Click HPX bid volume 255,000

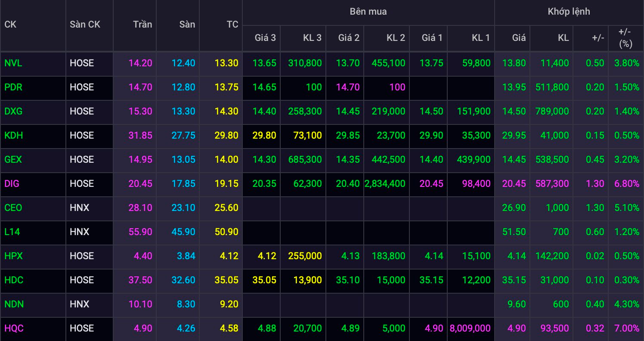[305, 256]
